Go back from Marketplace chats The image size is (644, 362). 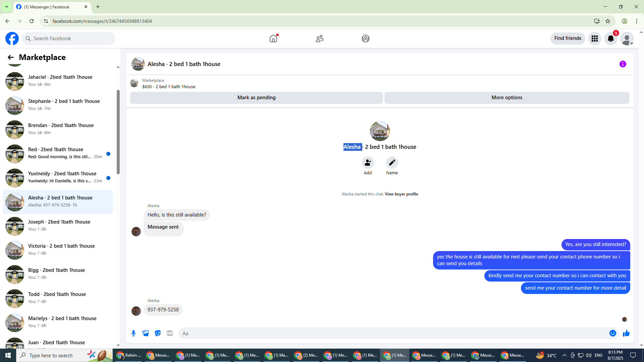[11, 57]
